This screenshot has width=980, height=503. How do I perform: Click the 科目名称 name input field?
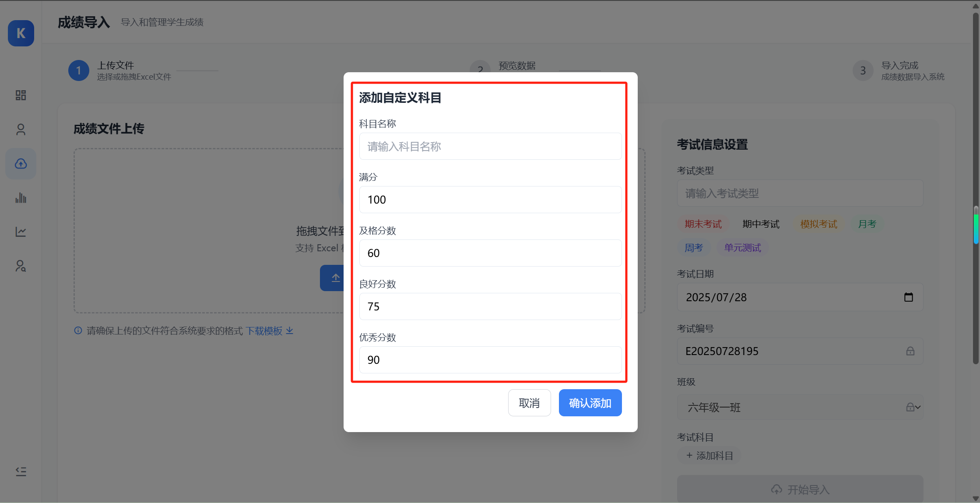pyautogui.click(x=490, y=146)
